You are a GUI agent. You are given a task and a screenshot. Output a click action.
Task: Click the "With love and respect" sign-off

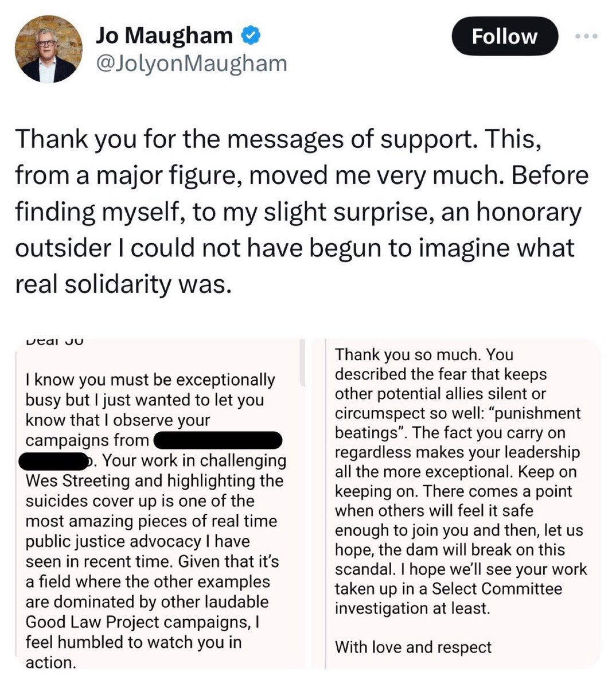point(413,647)
